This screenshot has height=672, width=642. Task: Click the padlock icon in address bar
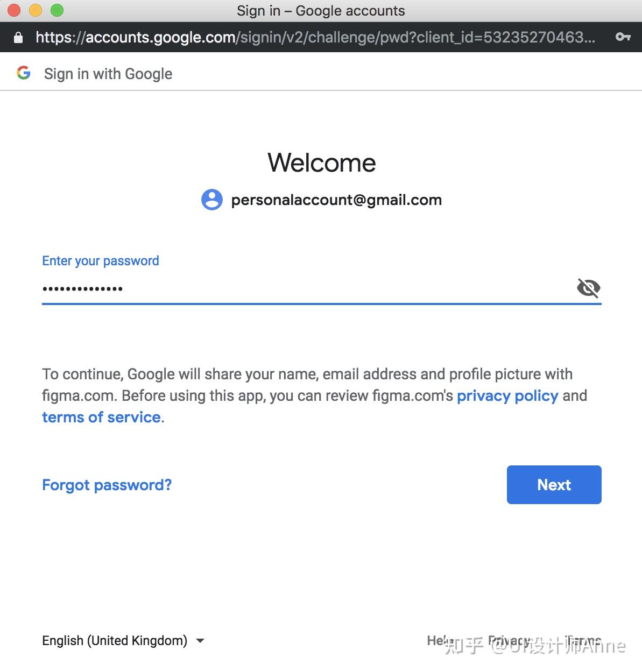(x=18, y=37)
